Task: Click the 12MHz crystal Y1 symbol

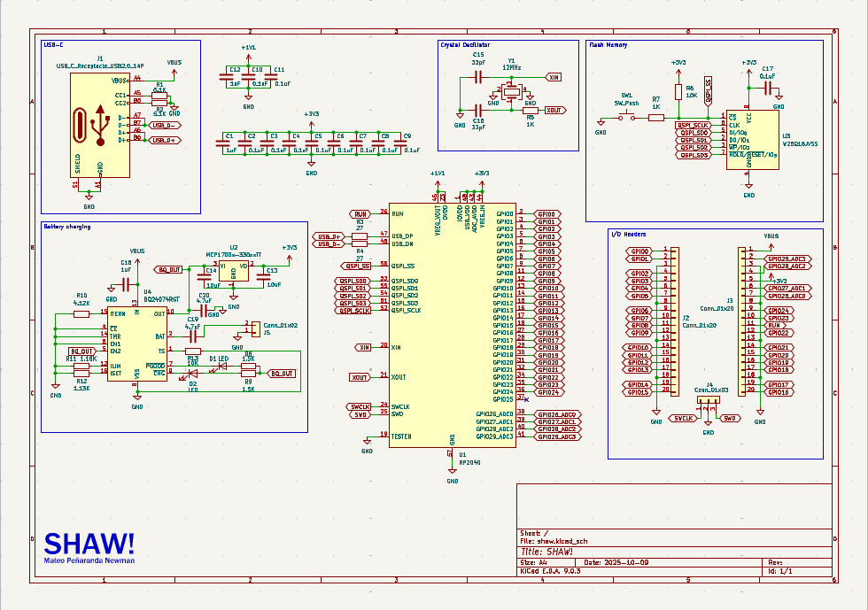Action: click(510, 90)
